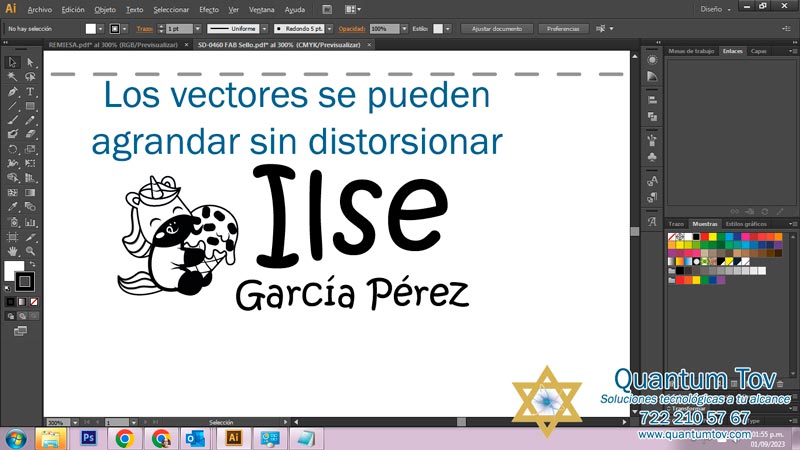This screenshot has height=450, width=800.
Task: Pick the black swatch in top Muestras row
Action: click(x=696, y=237)
